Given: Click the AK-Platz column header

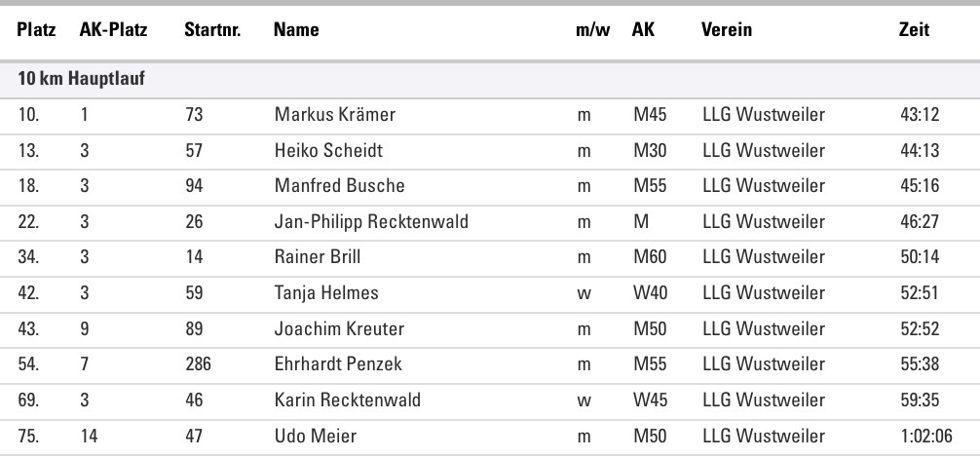Looking at the screenshot, I should click(113, 31).
